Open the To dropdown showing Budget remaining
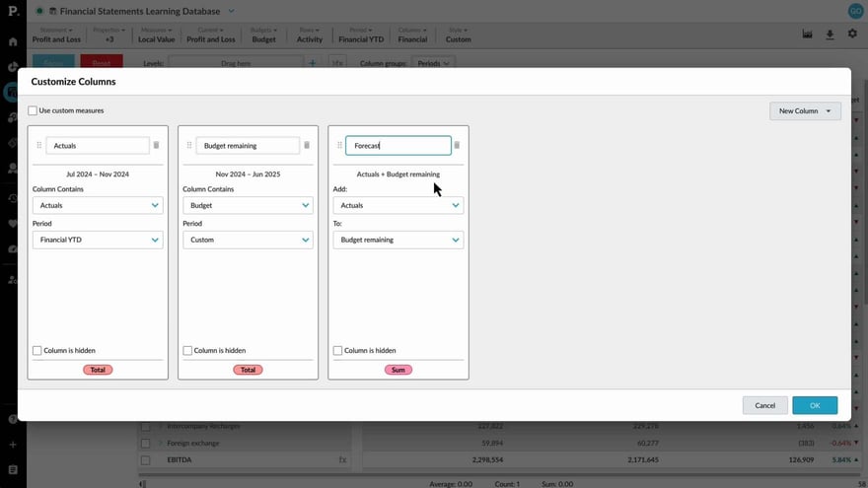The width and height of the screenshot is (868, 488). click(x=398, y=240)
